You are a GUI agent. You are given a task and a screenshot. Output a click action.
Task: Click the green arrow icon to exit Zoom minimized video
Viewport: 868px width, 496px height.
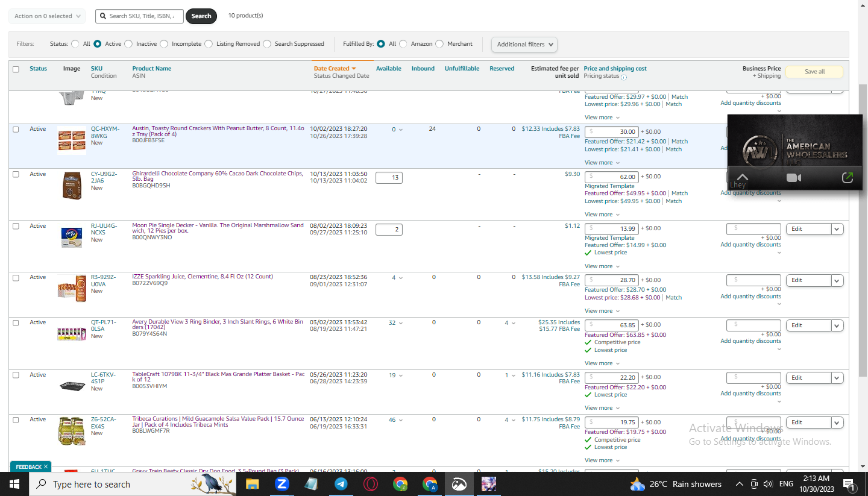pos(847,178)
